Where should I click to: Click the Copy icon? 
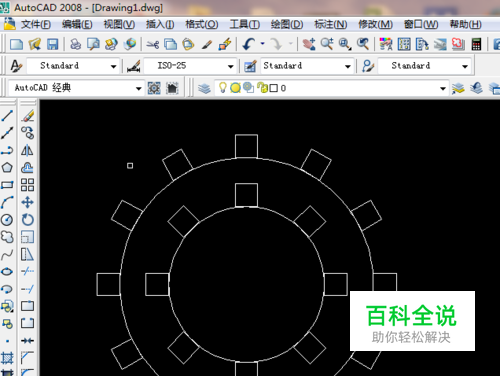click(x=171, y=44)
